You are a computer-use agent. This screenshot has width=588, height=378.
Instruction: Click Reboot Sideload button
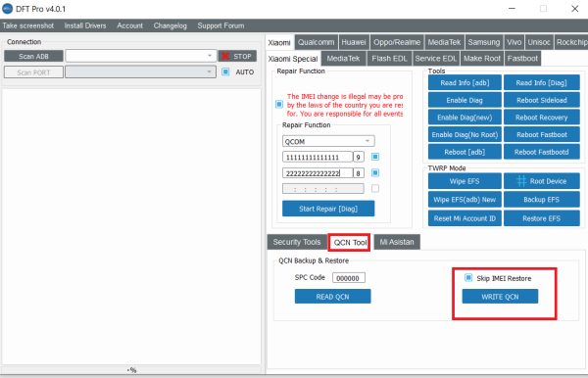542,100
